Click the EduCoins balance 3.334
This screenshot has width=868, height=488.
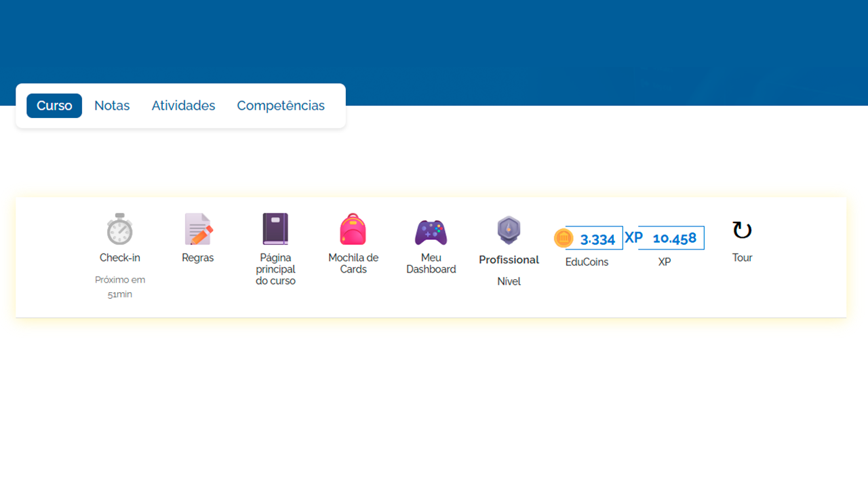pyautogui.click(x=597, y=239)
